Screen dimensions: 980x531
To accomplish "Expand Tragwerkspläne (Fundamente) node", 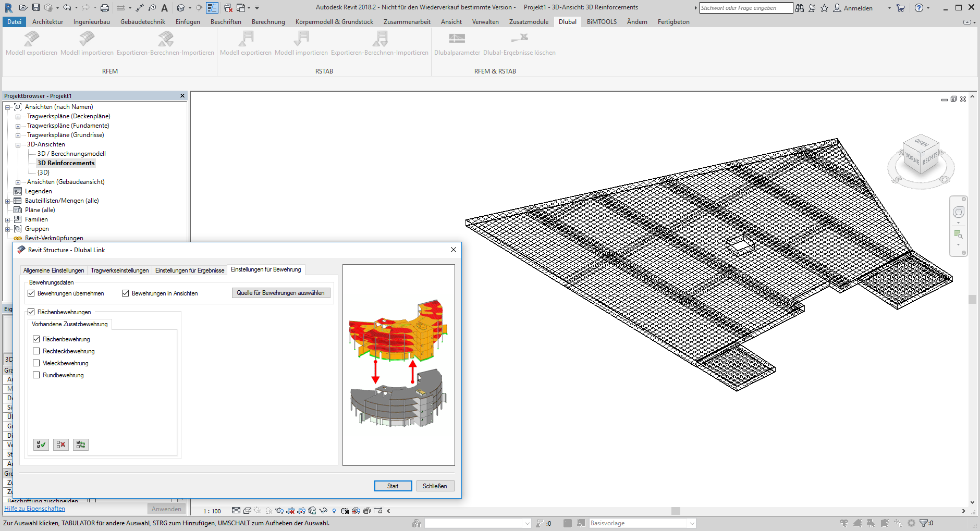I will [18, 126].
